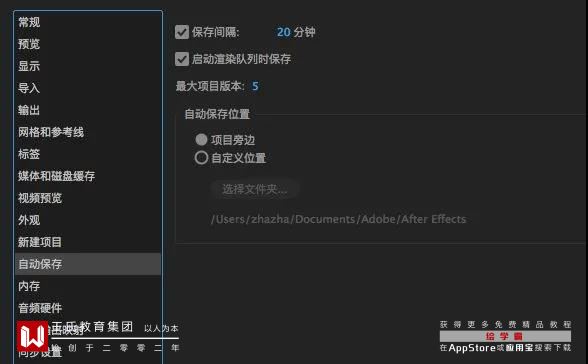Select the 自定义位置 radio option
Image resolution: width=588 pixels, height=364 pixels.
[201, 157]
